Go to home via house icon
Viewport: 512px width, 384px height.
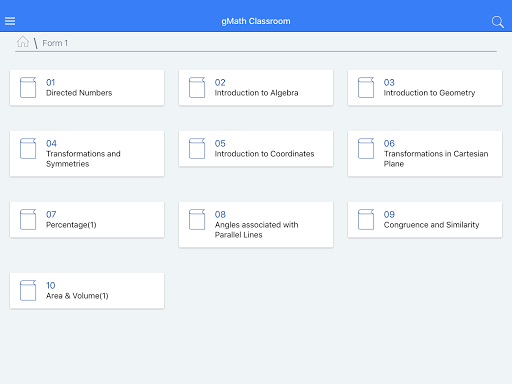point(23,42)
